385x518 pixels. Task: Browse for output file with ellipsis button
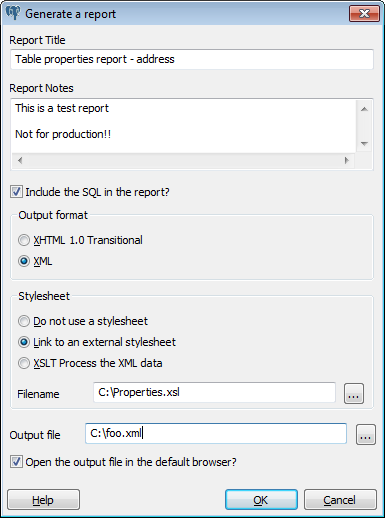pos(366,435)
